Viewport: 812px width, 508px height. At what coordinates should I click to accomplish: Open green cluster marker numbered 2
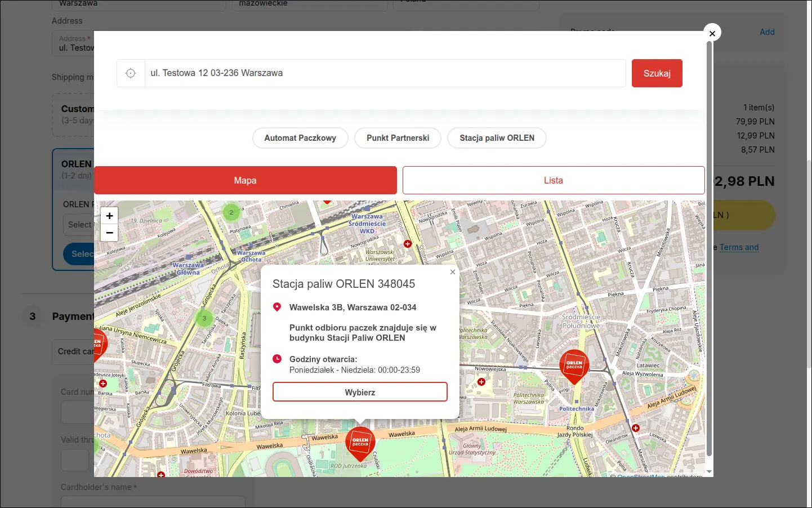[231, 212]
